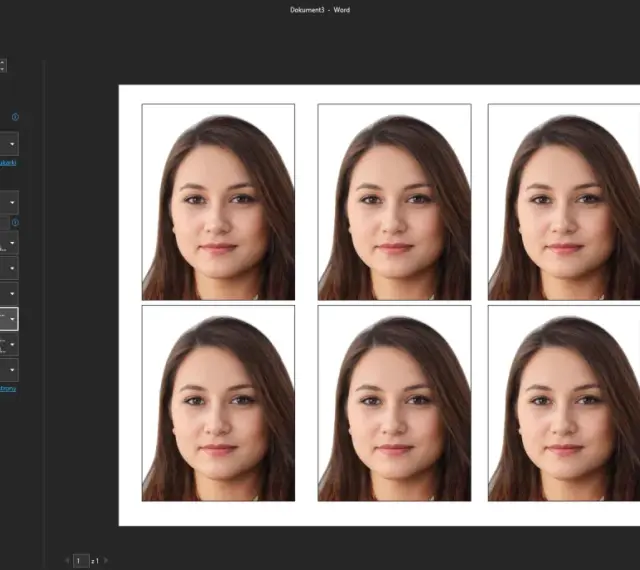The width and height of the screenshot is (640, 570).
Task: Expand the collated copies dropdown
Action: 9,268
